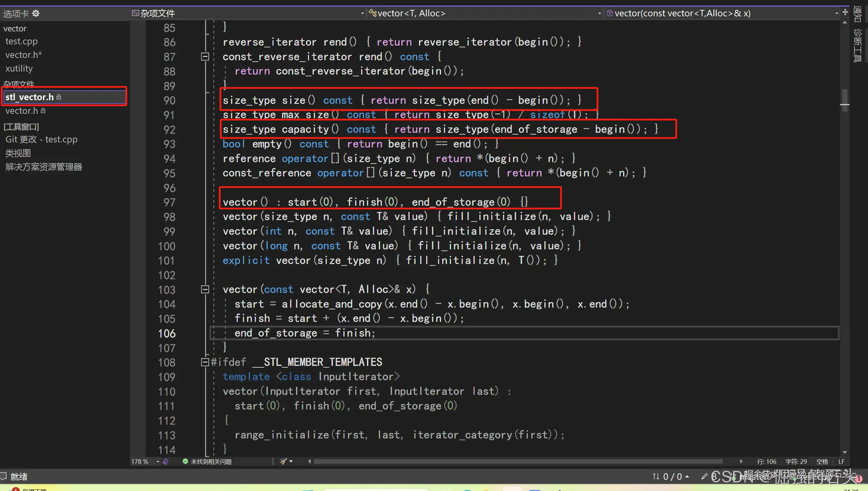Click the split editor icon at top right
868x491 pixels.
(x=845, y=13)
